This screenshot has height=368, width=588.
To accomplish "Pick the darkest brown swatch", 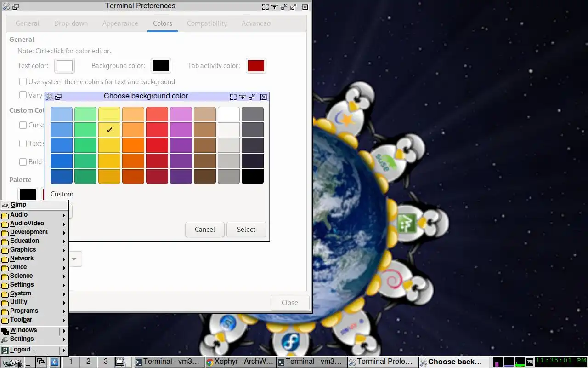I will point(205,177).
